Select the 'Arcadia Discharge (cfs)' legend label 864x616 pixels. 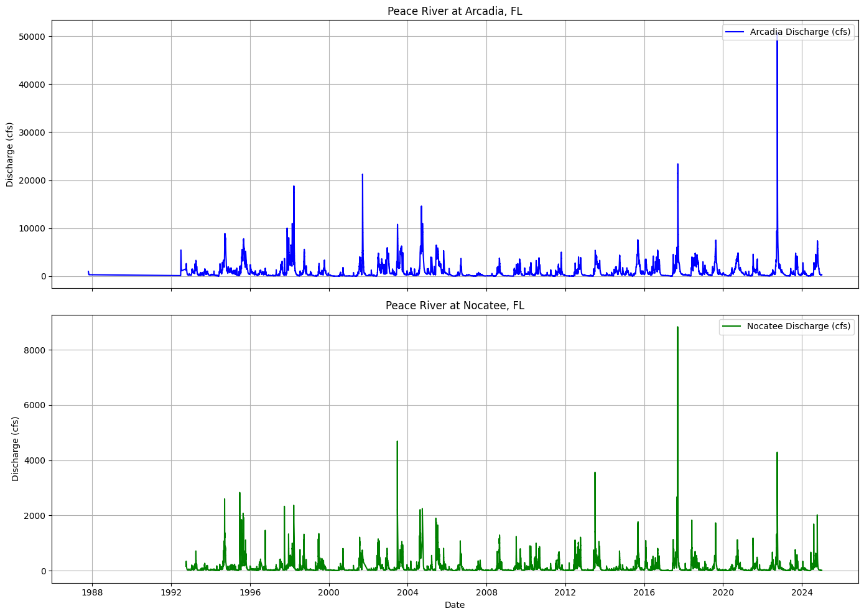point(800,32)
